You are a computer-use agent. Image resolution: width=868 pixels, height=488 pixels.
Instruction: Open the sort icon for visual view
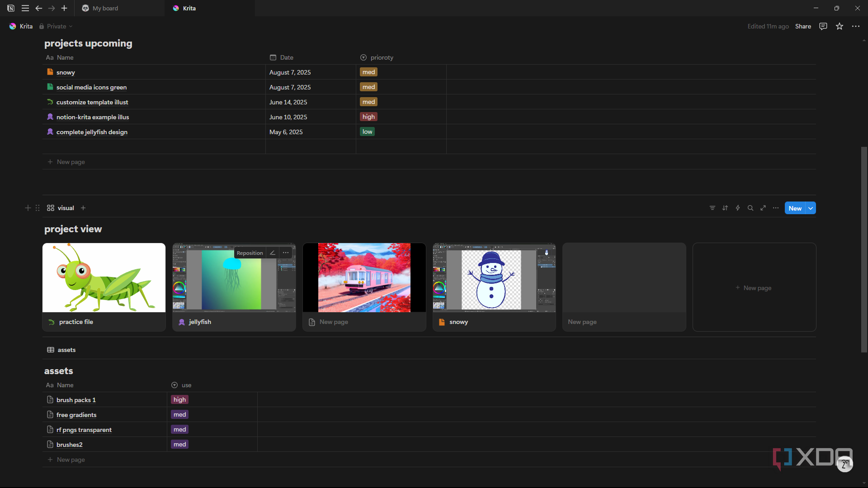click(725, 208)
